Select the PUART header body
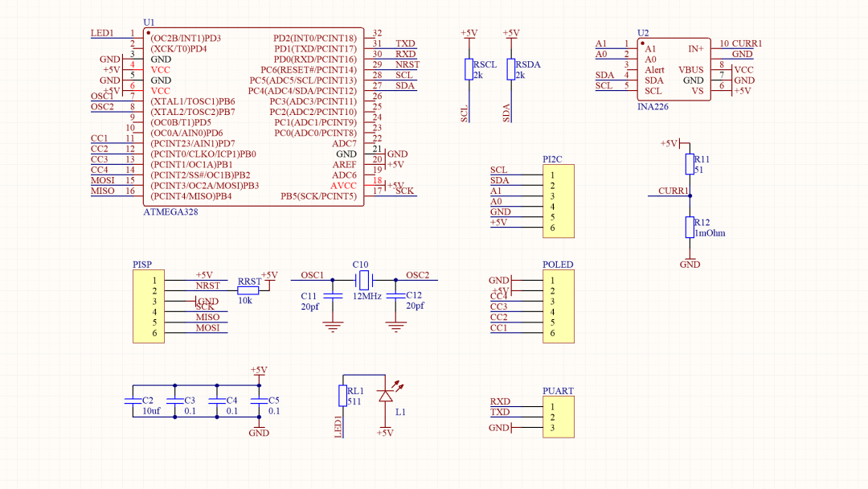Screen dimensions: 868x489 click(x=558, y=417)
